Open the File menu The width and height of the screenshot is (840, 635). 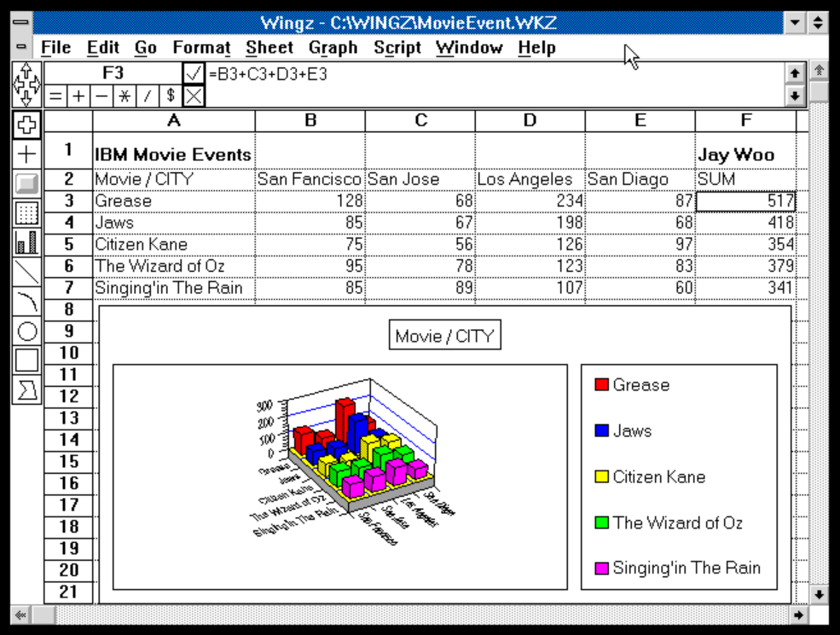pyautogui.click(x=55, y=48)
